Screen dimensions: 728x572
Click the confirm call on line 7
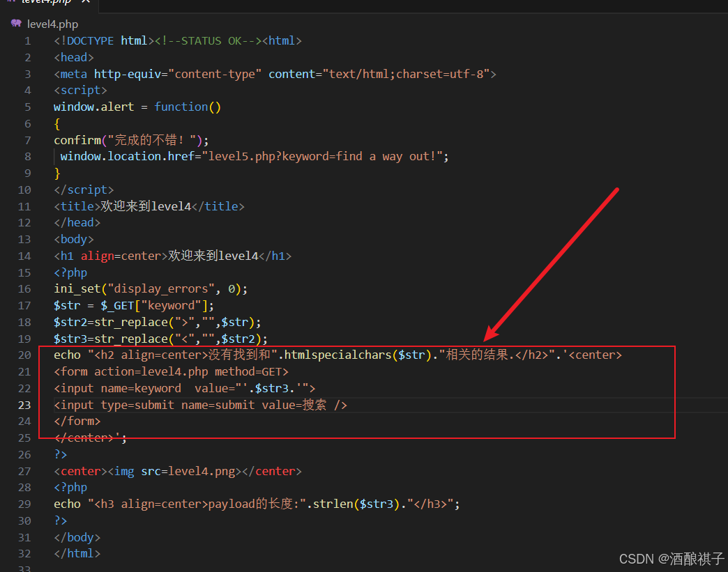pos(131,140)
